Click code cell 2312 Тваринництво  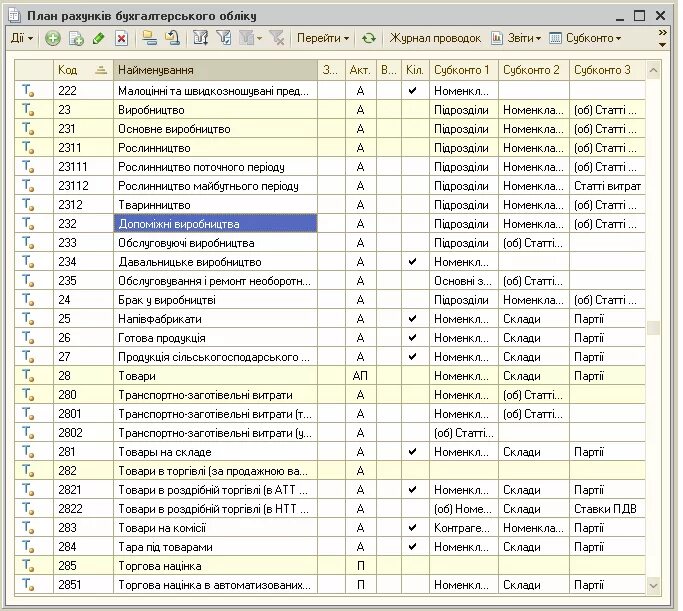pos(83,205)
